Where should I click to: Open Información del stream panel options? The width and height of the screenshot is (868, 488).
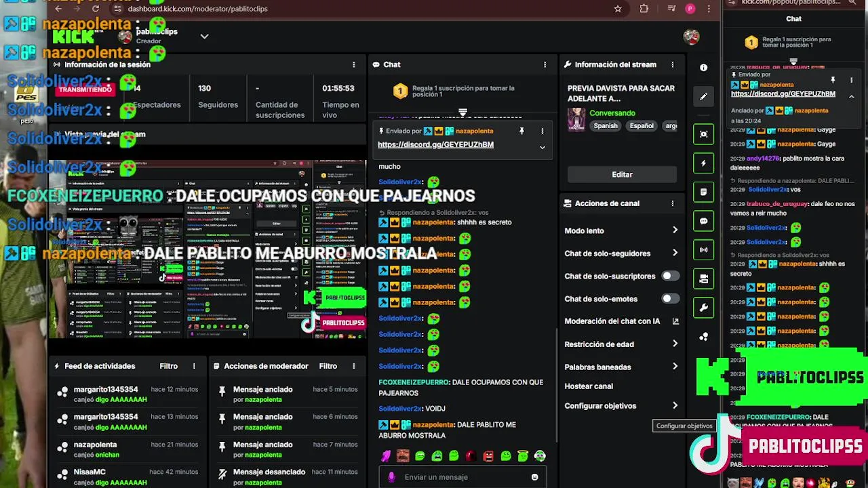(673, 64)
